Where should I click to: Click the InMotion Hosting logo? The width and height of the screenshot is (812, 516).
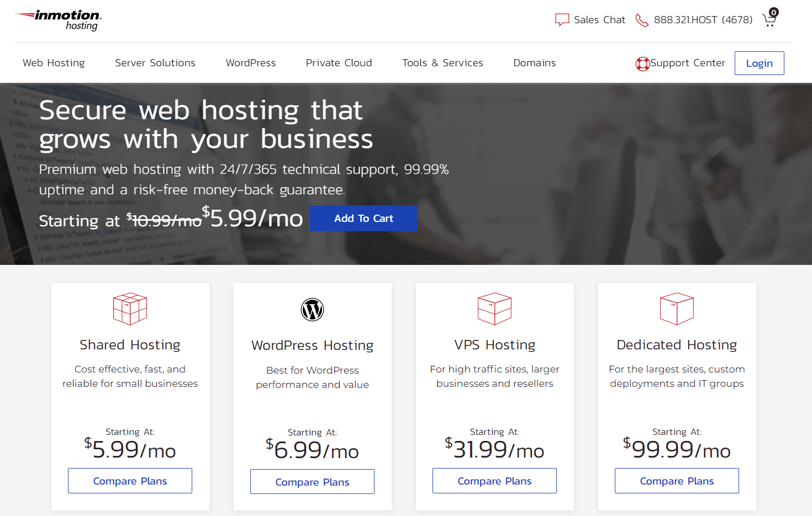pyautogui.click(x=58, y=20)
